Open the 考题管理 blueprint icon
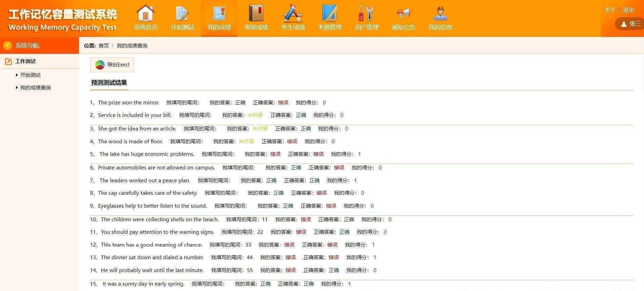 [330, 14]
